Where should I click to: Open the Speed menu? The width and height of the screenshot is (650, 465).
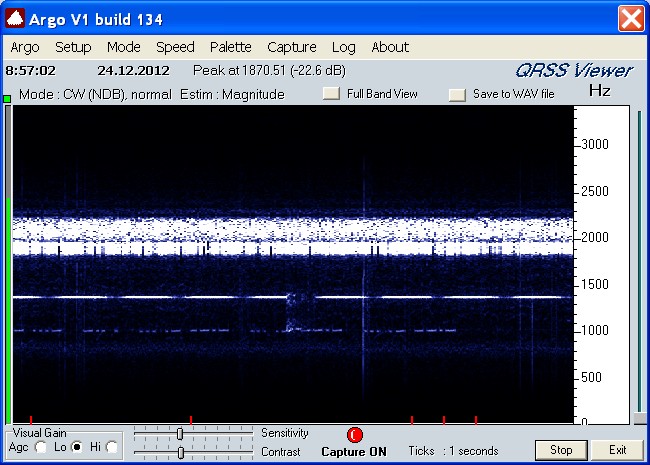click(x=175, y=47)
